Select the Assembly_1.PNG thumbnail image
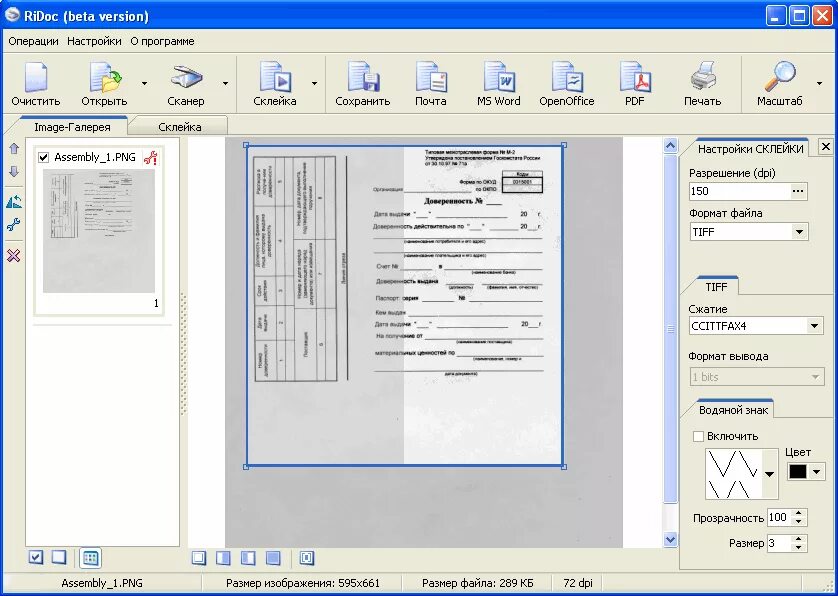Viewport: 838px width, 596px height. [x=99, y=231]
